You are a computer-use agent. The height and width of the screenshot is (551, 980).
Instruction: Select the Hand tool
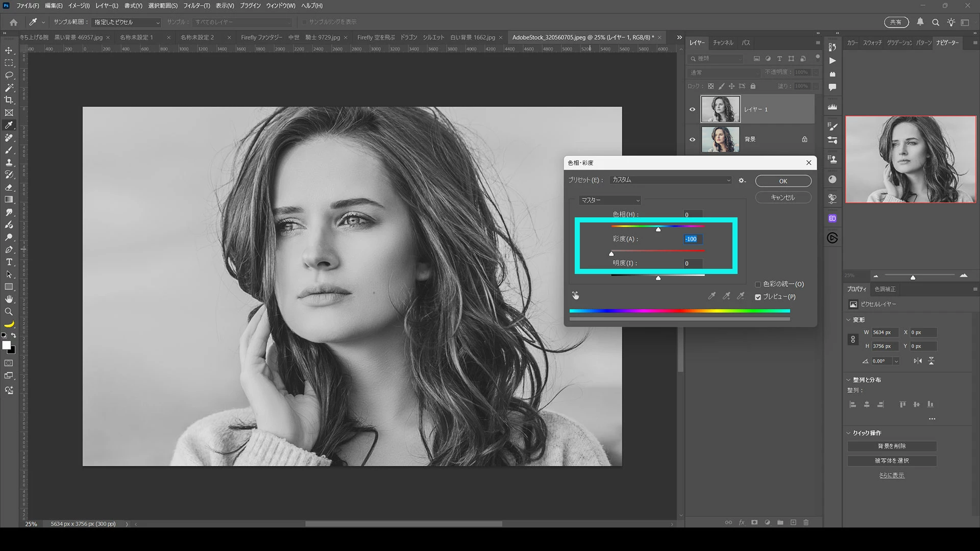point(9,299)
